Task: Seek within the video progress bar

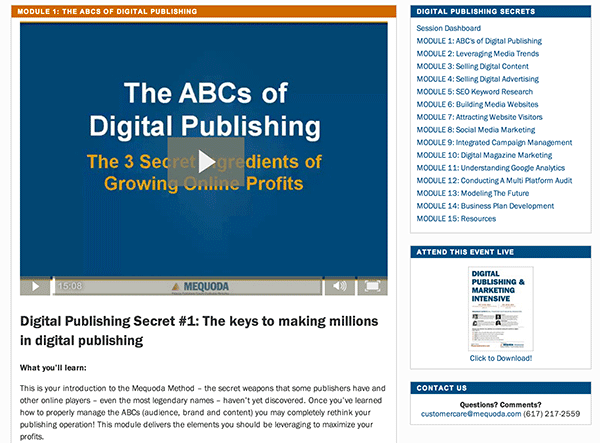Action: [x=188, y=286]
